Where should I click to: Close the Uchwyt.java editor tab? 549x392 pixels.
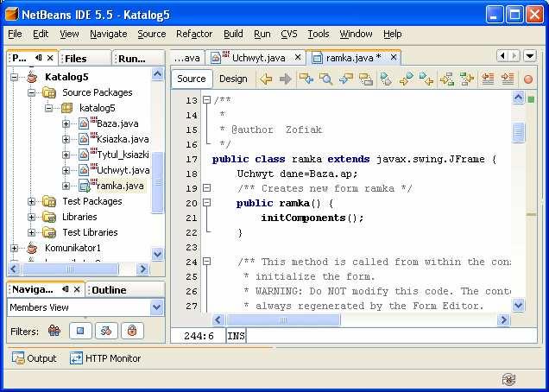298,57
